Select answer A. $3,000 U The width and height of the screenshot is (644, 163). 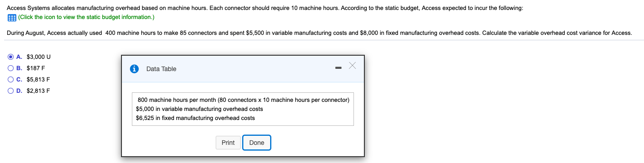pos(11,57)
